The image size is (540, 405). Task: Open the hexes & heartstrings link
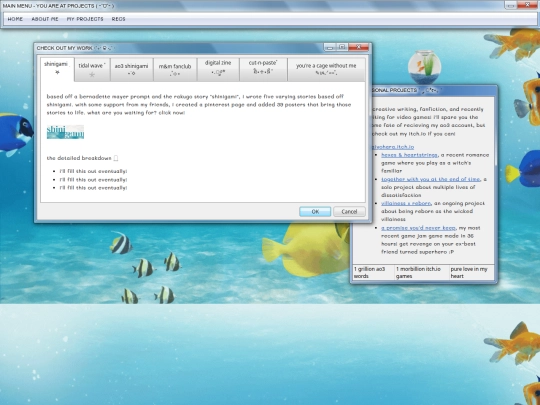pos(409,155)
